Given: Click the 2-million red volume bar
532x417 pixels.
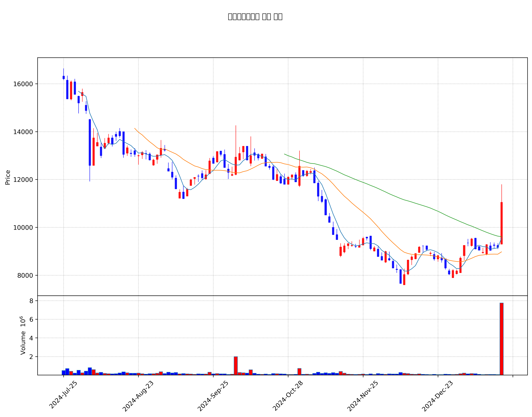Looking at the screenshot, I should [x=236, y=366].
